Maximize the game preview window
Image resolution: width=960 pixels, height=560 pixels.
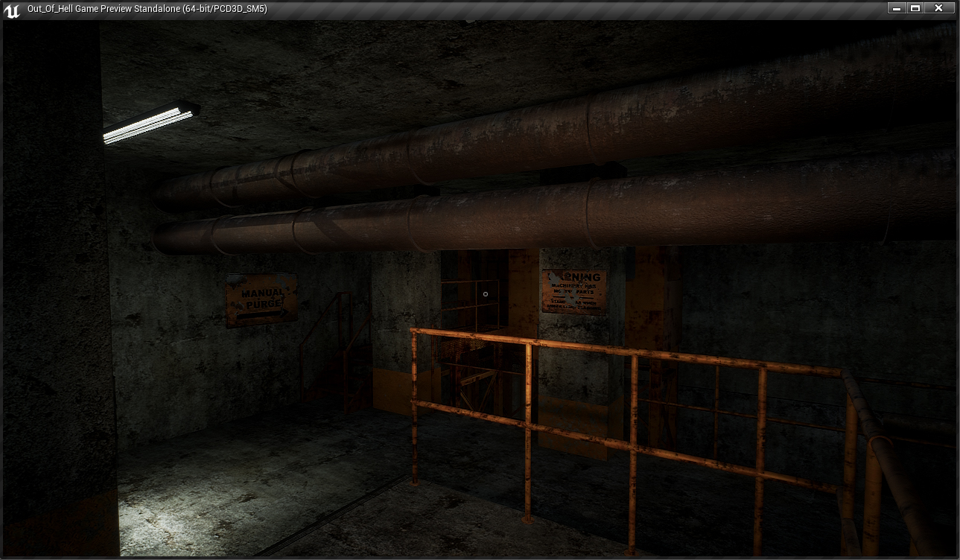pos(916,8)
